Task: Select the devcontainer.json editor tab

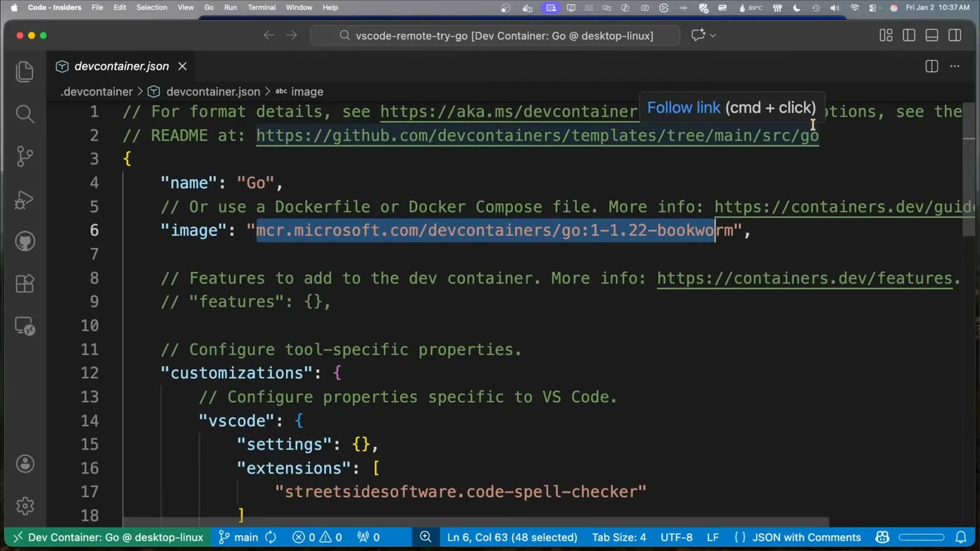Action: pyautogui.click(x=121, y=66)
